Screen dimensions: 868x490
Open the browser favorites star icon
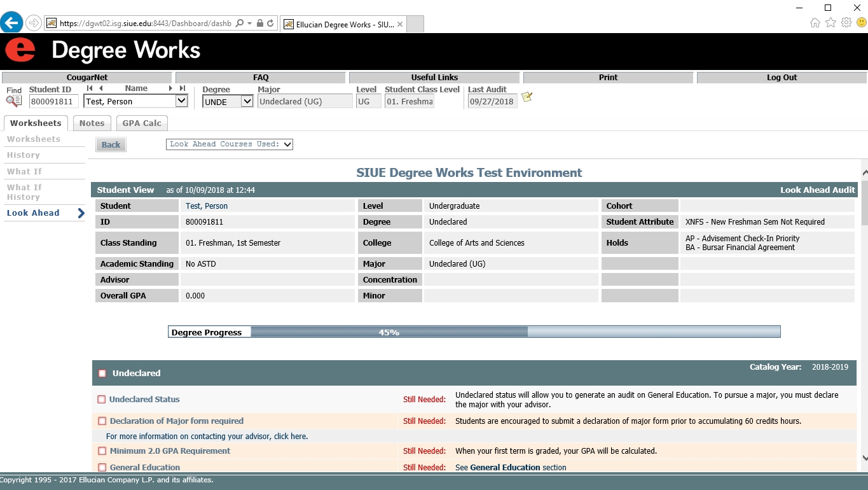[830, 23]
